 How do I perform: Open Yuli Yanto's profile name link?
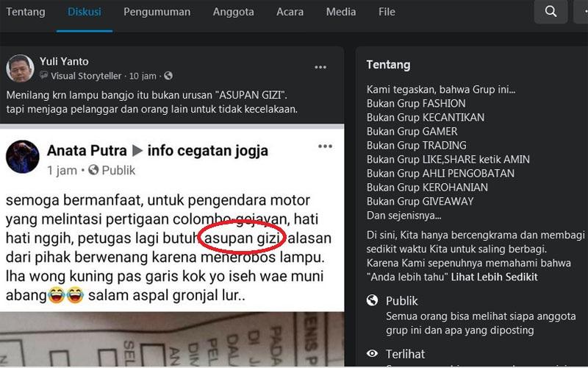tap(64, 61)
